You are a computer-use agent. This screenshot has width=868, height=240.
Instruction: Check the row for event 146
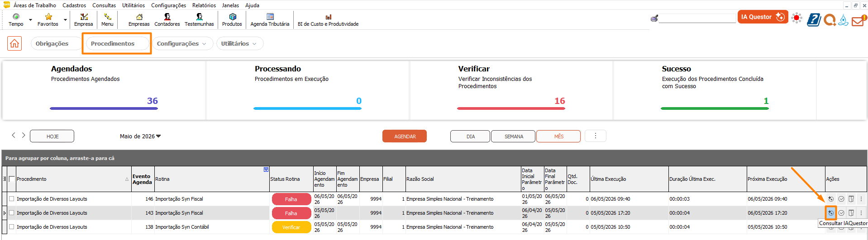(x=12, y=199)
